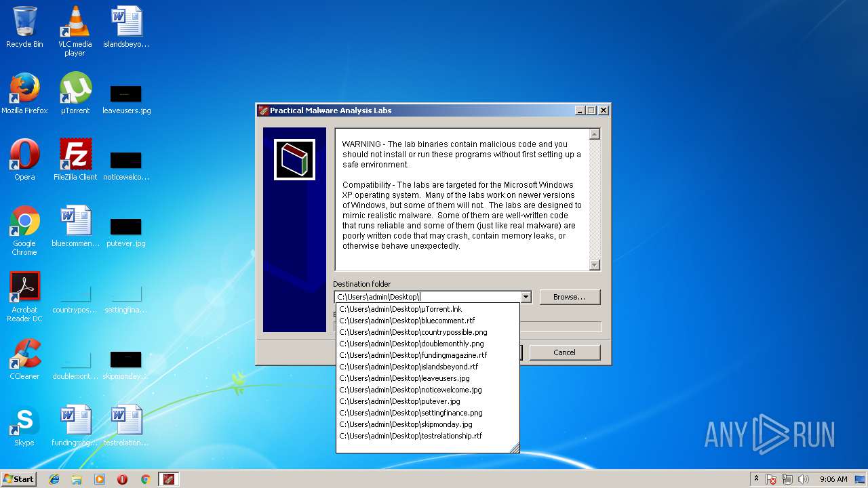Click the network tray icon
This screenshot has height=488, width=868.
787,479
